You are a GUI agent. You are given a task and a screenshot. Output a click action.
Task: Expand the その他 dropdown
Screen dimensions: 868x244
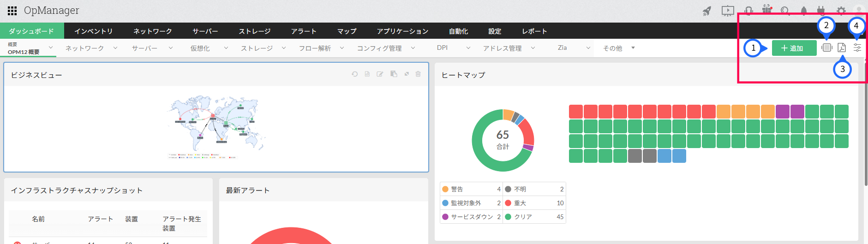633,48
